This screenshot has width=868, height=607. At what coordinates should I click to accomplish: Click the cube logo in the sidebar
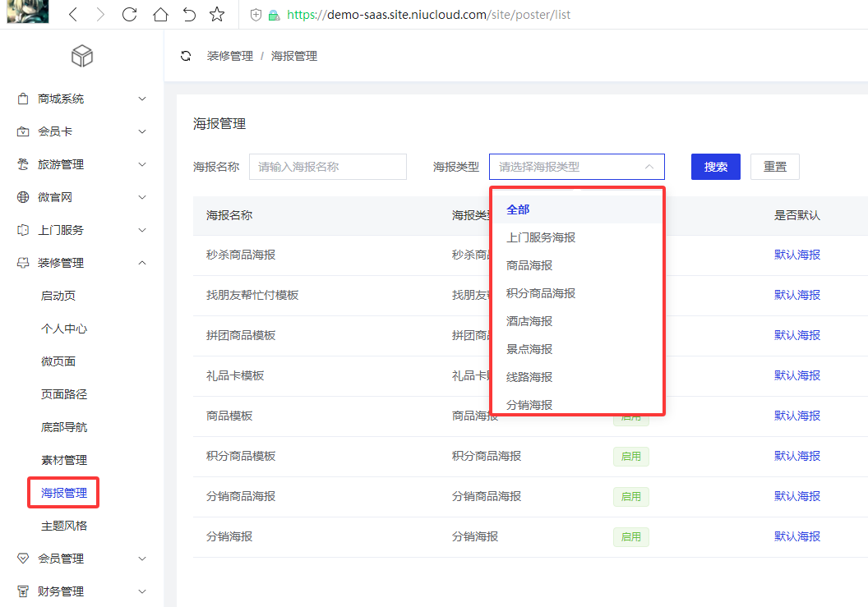tap(82, 56)
